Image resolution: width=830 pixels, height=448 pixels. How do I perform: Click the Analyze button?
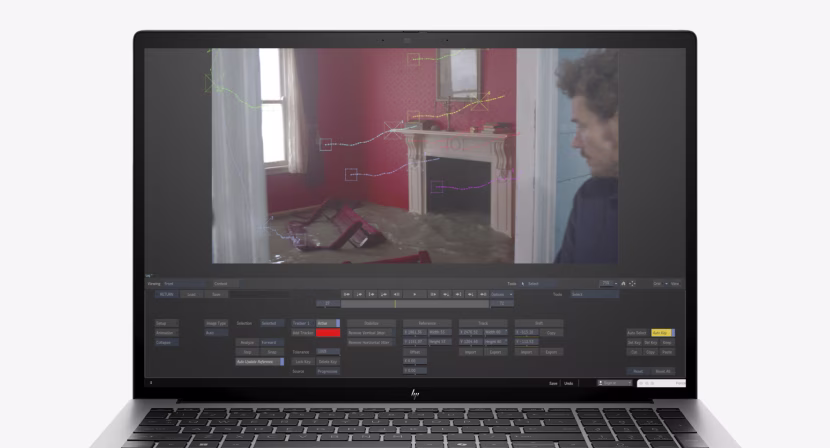click(246, 342)
